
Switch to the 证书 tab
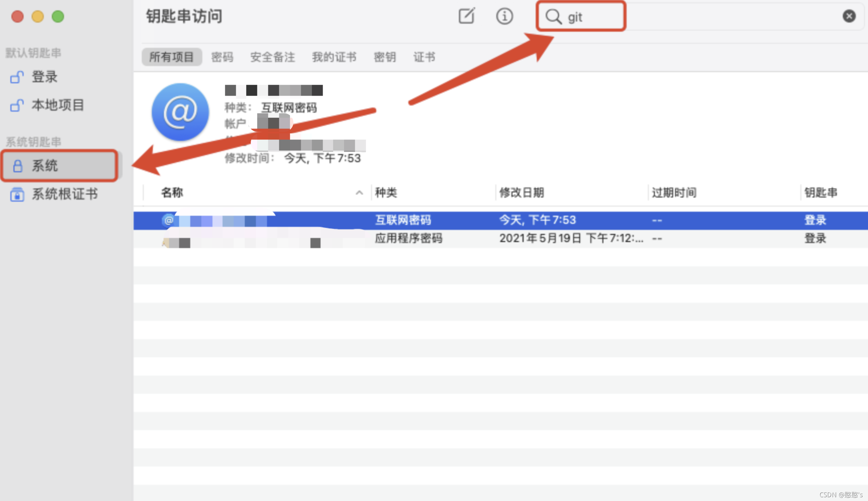[424, 57]
